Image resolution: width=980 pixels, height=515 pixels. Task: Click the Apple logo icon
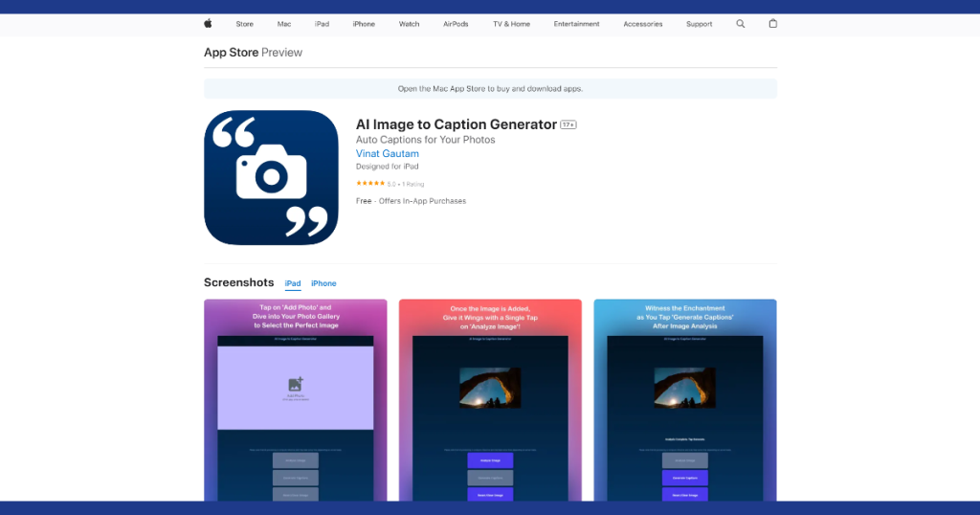point(208,24)
